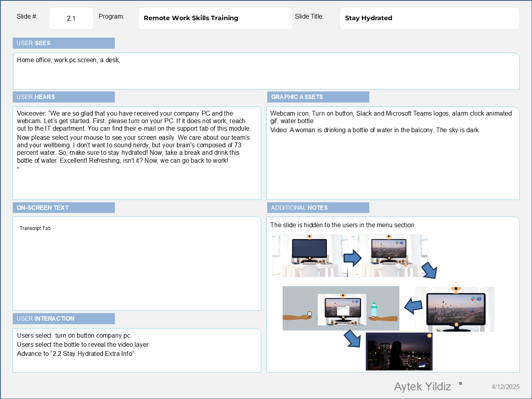Edit the Slide Title field reading Stay Hydrated
Image resolution: width=532 pixels, height=399 pixels.
click(429, 18)
